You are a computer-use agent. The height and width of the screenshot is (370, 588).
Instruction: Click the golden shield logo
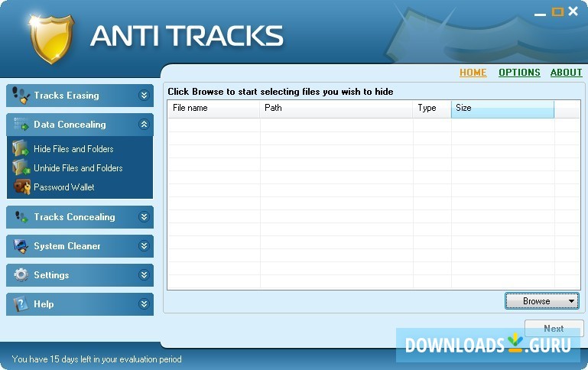point(51,38)
